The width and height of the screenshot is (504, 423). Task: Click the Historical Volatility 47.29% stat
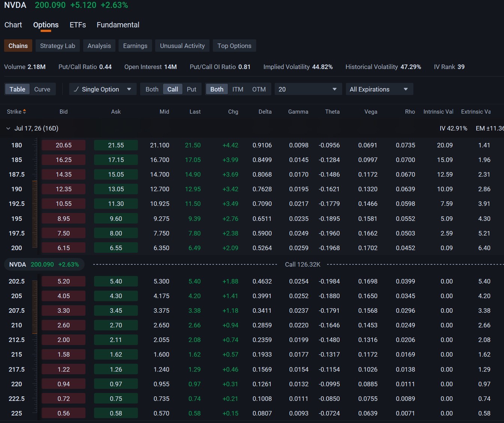tap(383, 67)
